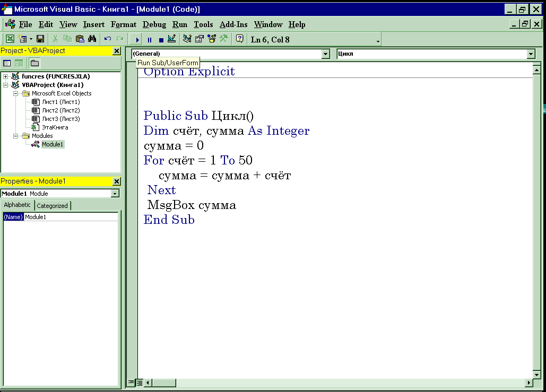Close the Properties - Module1 pane
This screenshot has width=546, height=392.
(117, 181)
